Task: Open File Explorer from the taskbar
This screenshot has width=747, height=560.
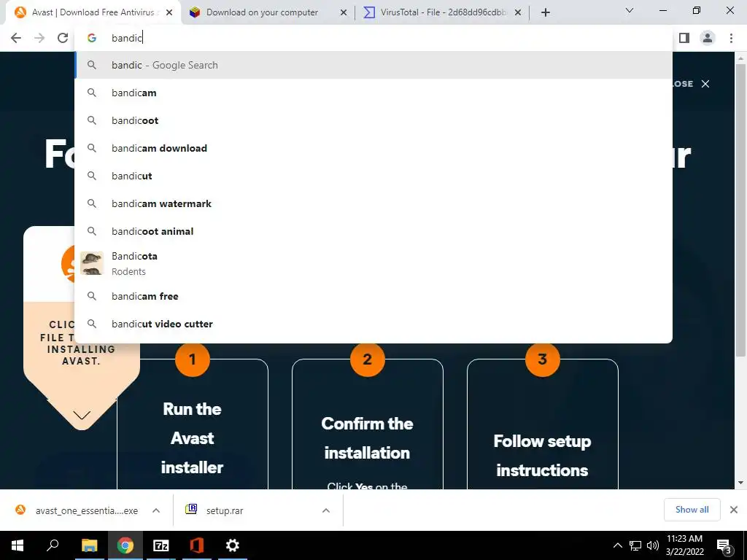Action: point(89,545)
